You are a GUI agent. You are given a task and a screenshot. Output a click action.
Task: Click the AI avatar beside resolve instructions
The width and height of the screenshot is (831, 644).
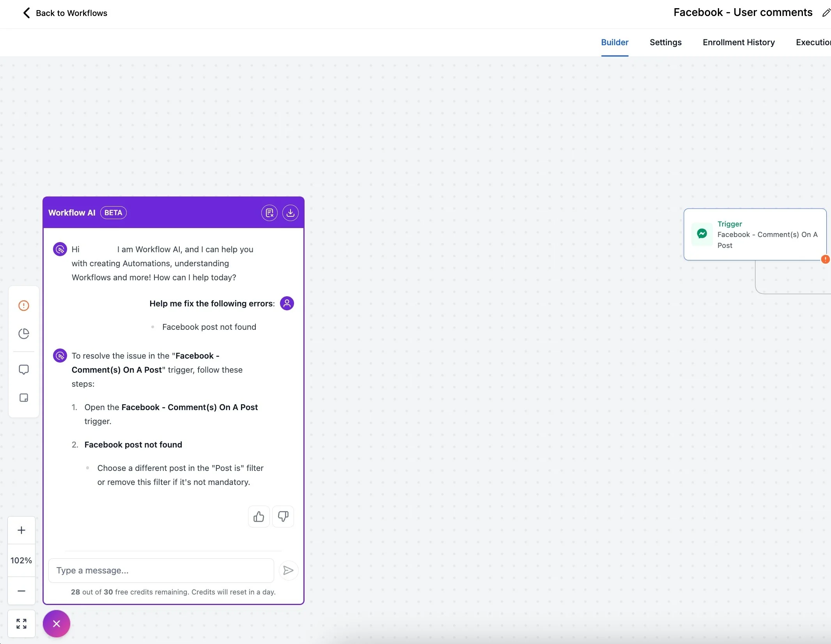point(60,356)
